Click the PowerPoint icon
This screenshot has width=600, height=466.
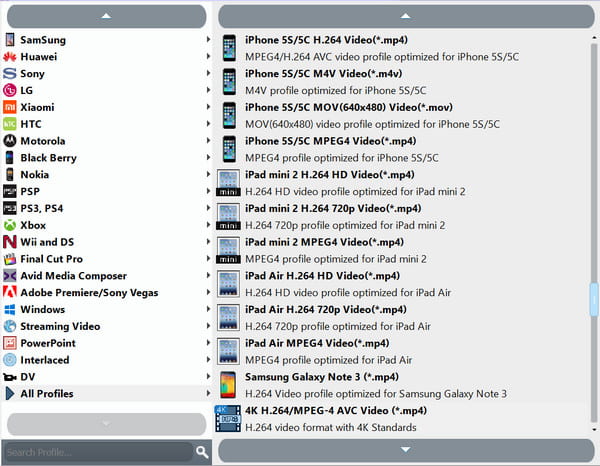(x=10, y=343)
